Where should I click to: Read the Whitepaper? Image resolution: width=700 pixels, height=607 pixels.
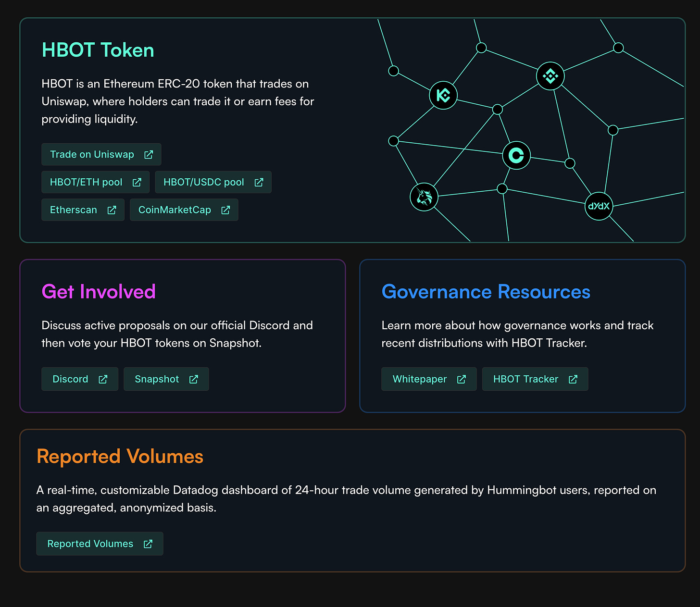click(428, 379)
